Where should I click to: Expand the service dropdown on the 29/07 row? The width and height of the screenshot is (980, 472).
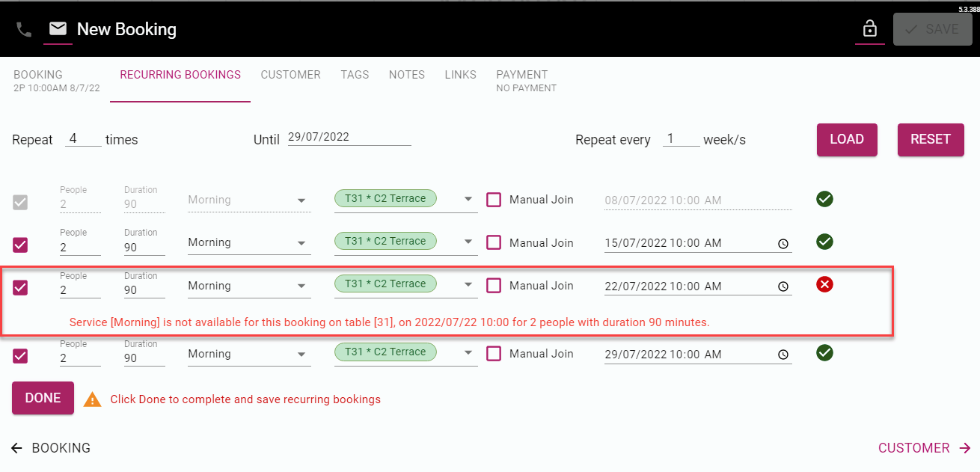(301, 353)
